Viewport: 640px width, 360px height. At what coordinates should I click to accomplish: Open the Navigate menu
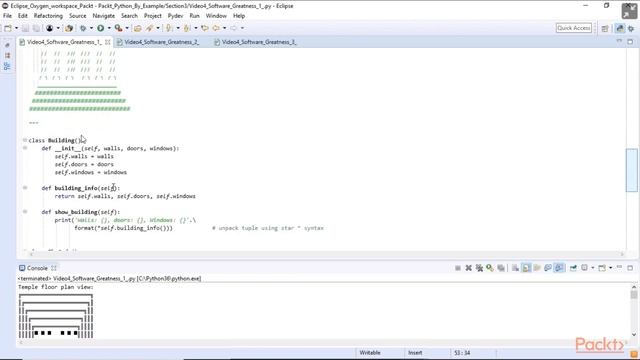pos(104,16)
